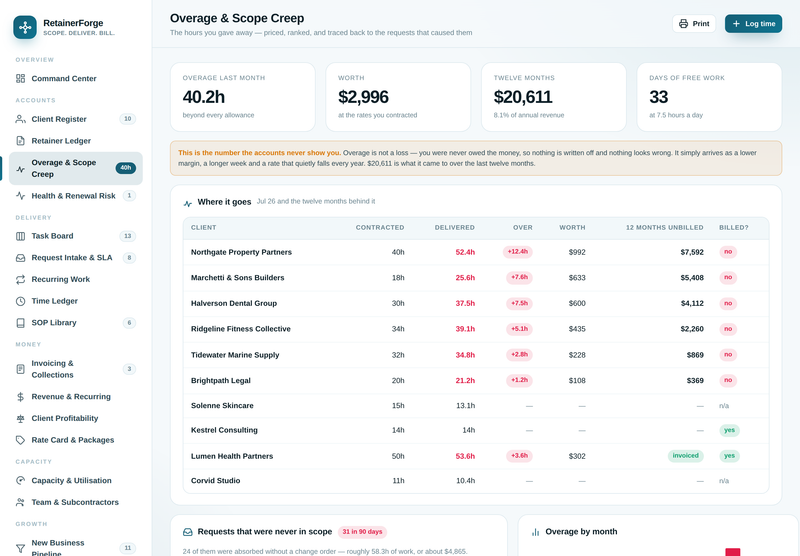Click the +12.4h overage pill
This screenshot has width=800, height=556.
[x=517, y=251]
